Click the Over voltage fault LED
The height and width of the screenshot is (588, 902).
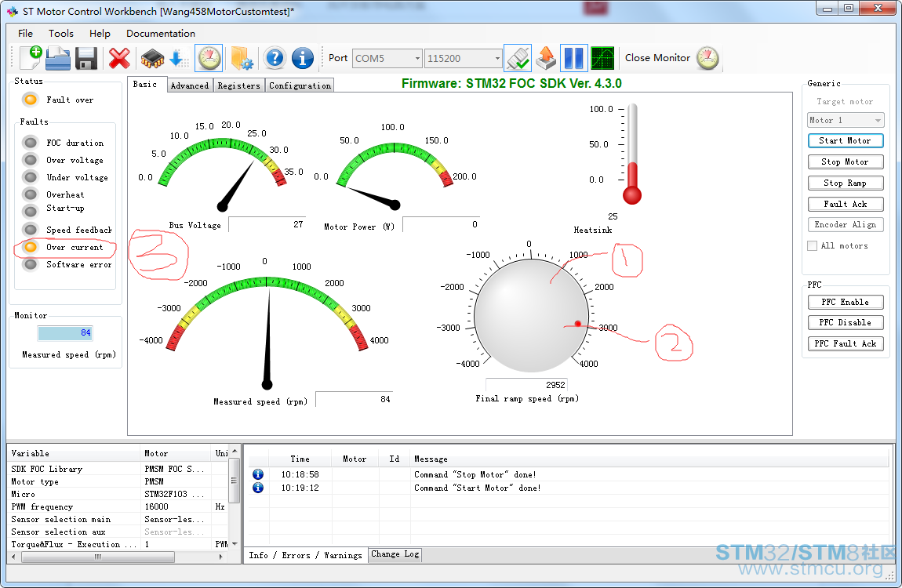tap(31, 160)
